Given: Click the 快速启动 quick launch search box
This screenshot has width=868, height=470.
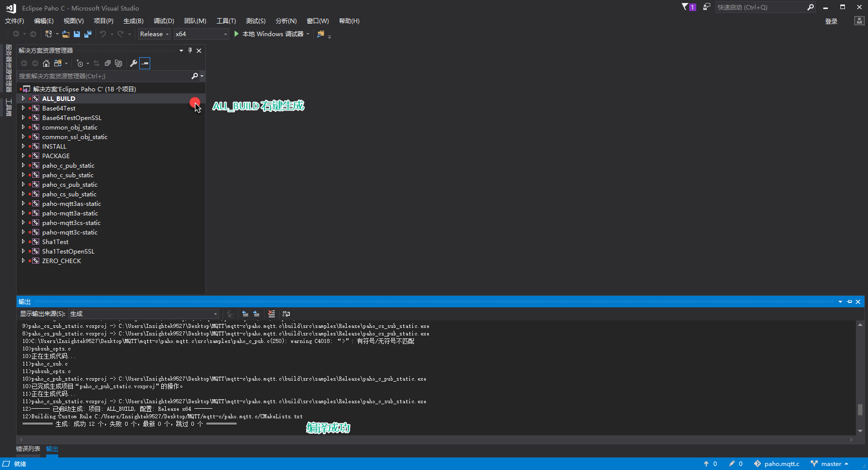Looking at the screenshot, I should (x=761, y=7).
